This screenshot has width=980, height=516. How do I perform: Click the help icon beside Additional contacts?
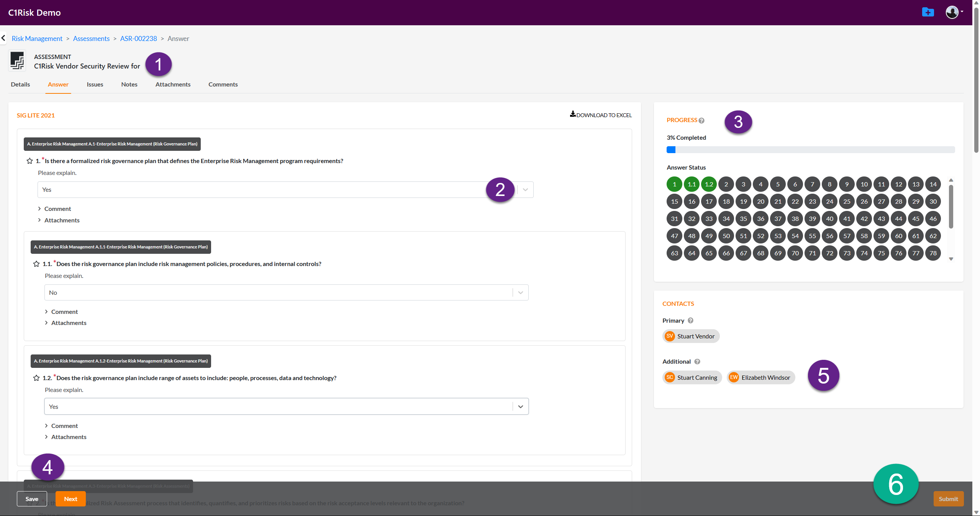pyautogui.click(x=697, y=361)
